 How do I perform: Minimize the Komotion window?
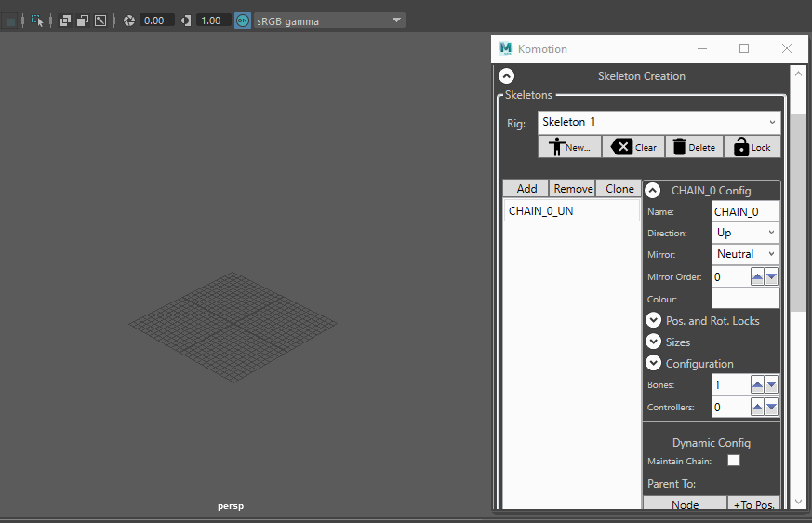coord(702,48)
